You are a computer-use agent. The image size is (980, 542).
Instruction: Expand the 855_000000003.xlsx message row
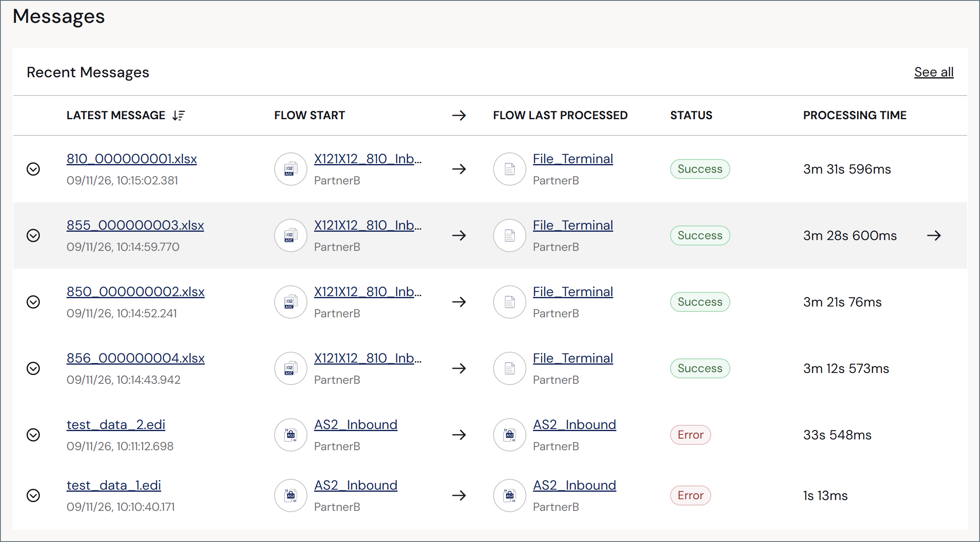pyautogui.click(x=33, y=235)
